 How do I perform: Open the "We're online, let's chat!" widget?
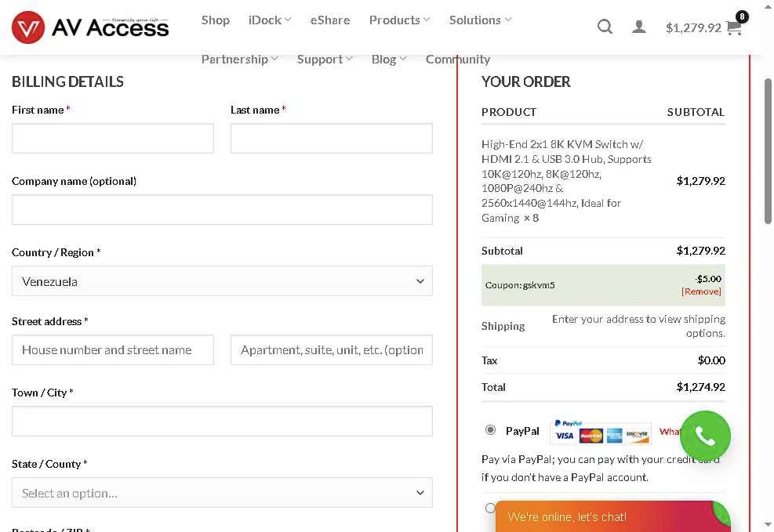tap(612, 516)
